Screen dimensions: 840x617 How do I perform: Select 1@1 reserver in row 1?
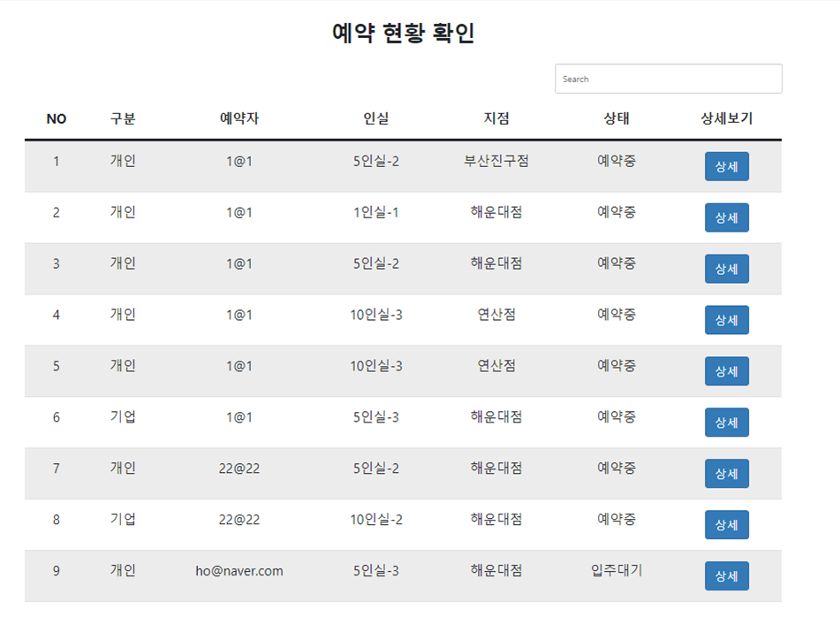(x=239, y=162)
